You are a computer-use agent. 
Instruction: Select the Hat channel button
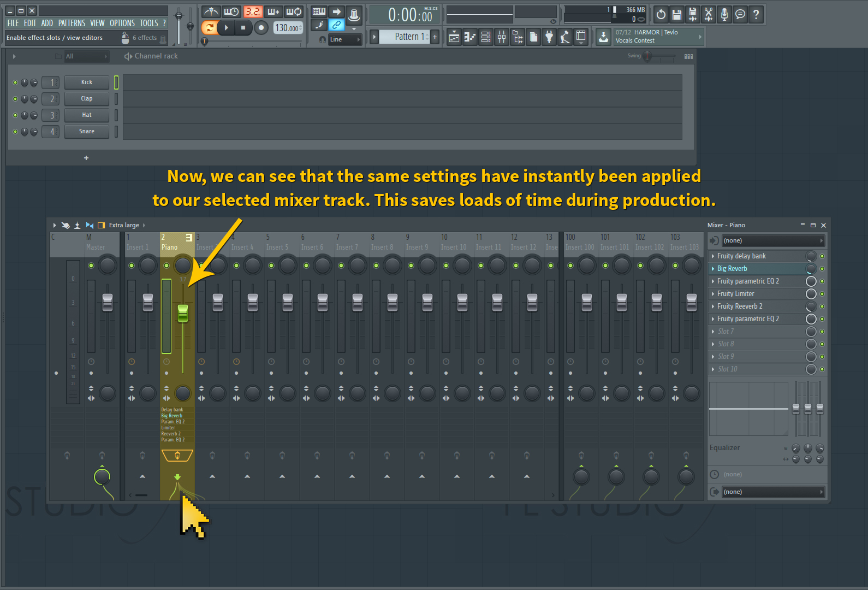[87, 115]
